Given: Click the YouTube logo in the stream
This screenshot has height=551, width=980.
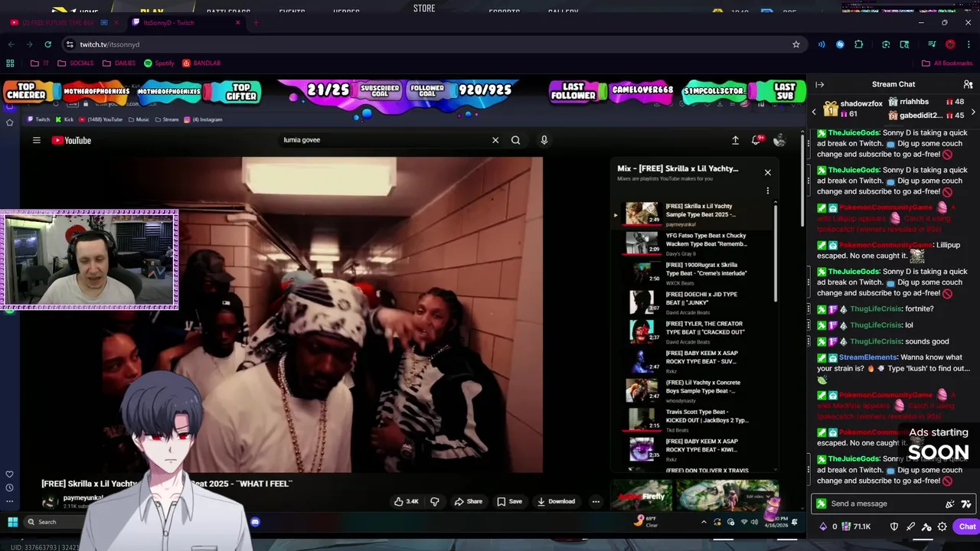Looking at the screenshot, I should pos(71,140).
